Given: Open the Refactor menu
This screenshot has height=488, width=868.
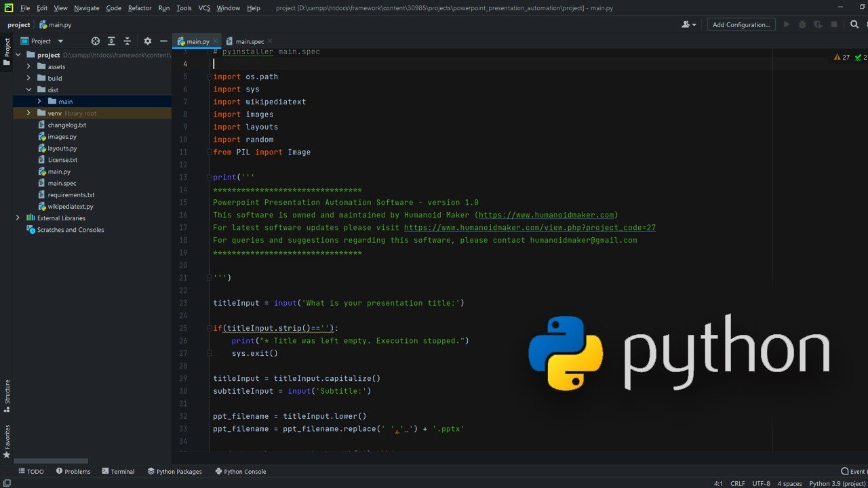Looking at the screenshot, I should (140, 8).
